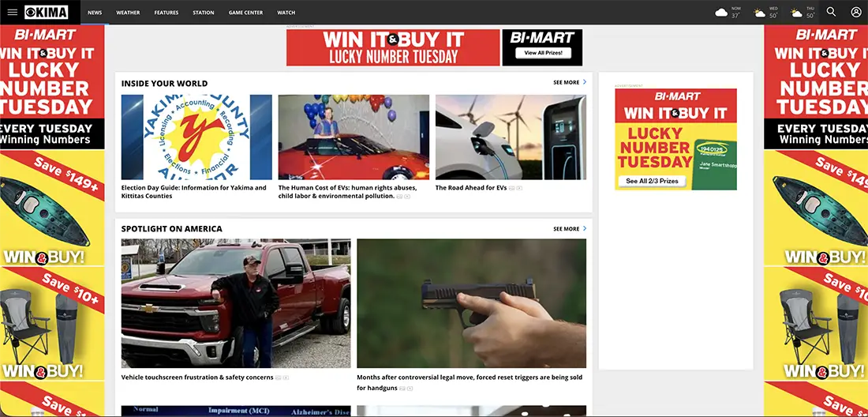868x417 pixels.
Task: Open Yakima County Auditor thumbnail
Action: (x=196, y=137)
